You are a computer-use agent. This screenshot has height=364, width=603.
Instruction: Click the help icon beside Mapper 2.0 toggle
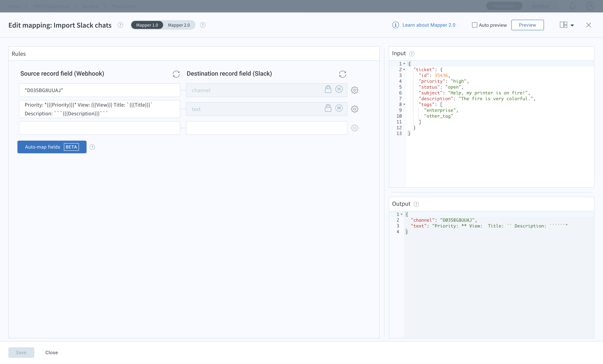[x=203, y=25]
